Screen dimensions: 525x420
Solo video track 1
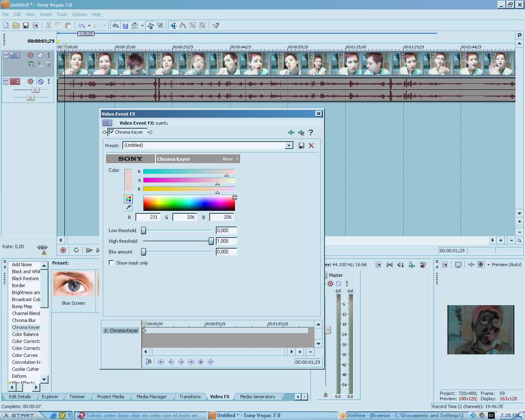click(48, 55)
